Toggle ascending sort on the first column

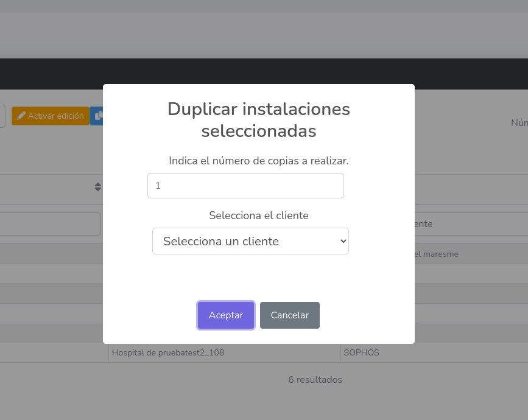(x=97, y=187)
